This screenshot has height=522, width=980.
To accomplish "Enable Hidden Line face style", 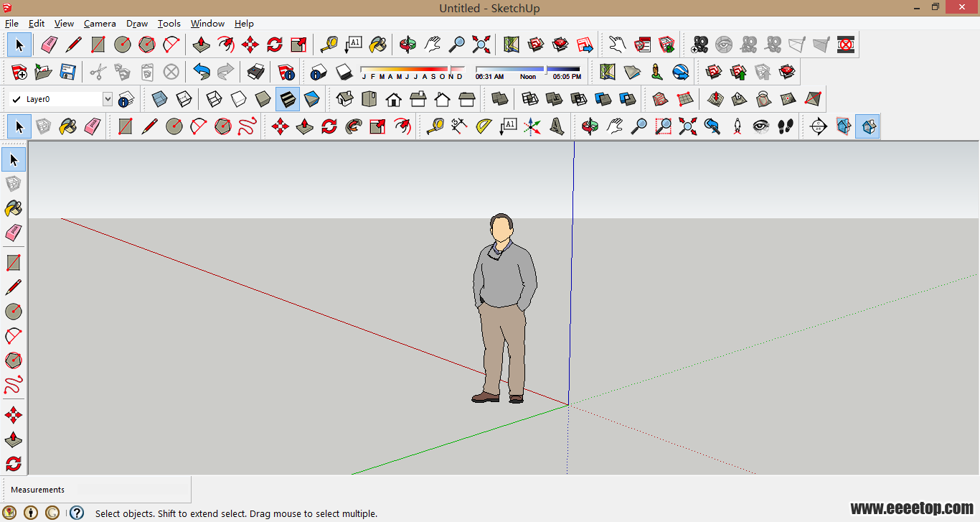I will (x=239, y=98).
